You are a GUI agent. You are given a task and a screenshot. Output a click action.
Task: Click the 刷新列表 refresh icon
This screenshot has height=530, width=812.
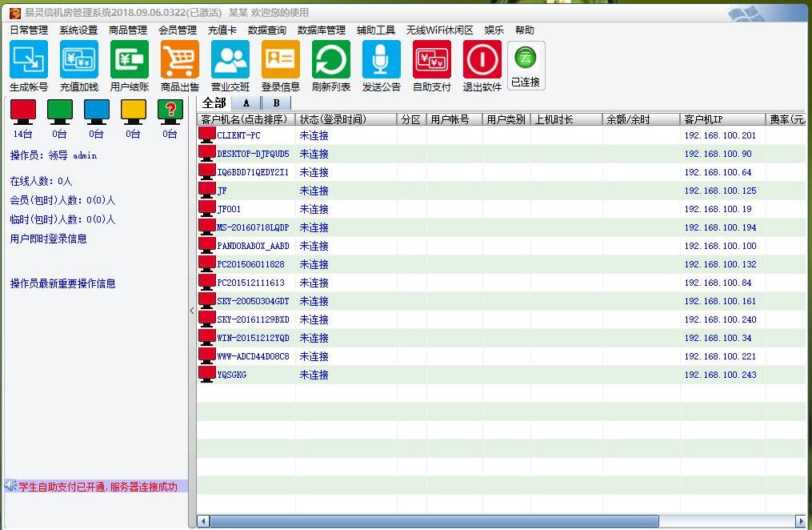[x=331, y=59]
